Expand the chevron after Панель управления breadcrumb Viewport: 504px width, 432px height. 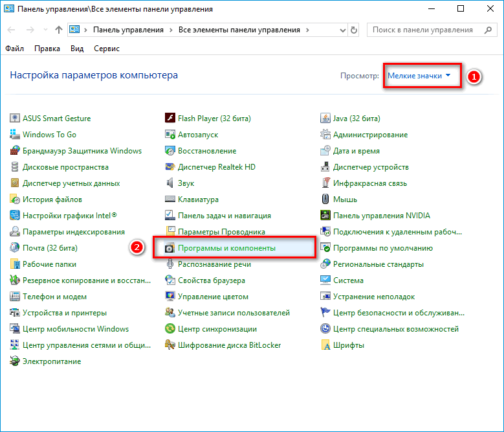(x=171, y=30)
